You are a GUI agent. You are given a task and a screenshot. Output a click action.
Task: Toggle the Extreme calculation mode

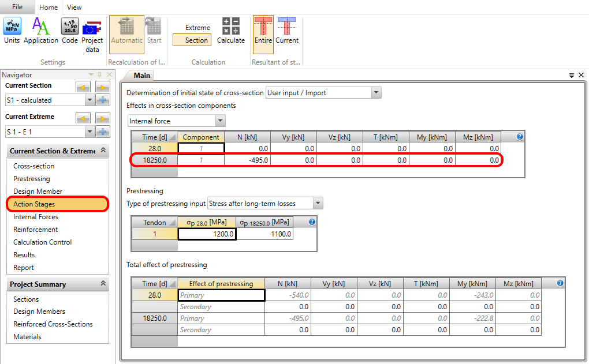click(x=197, y=28)
